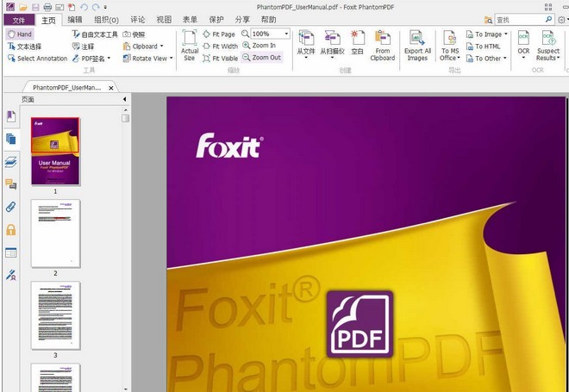Click the thumbnail panel scrollbar handle

(125, 118)
